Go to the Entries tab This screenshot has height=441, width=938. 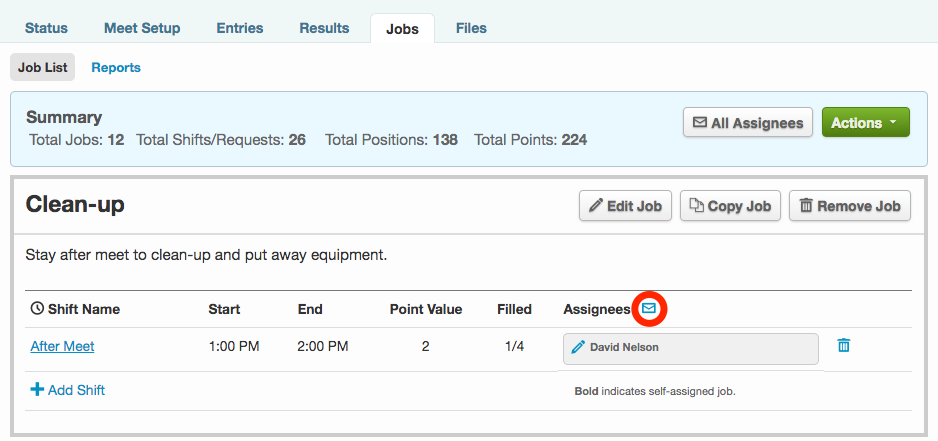[240, 28]
